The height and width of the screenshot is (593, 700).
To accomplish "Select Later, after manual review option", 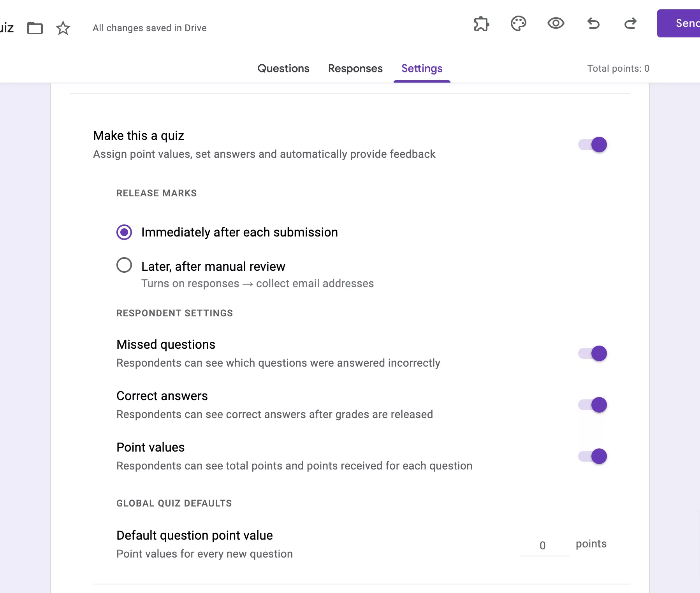I will [124, 265].
